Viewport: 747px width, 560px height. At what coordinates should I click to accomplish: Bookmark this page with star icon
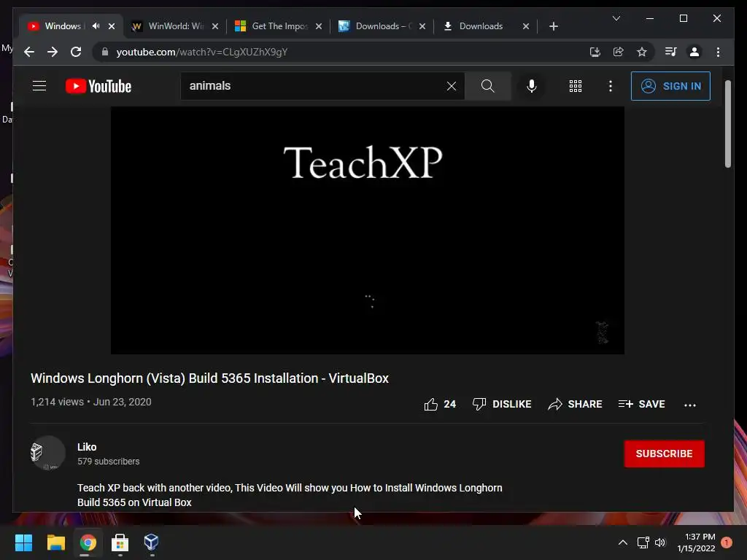point(642,52)
